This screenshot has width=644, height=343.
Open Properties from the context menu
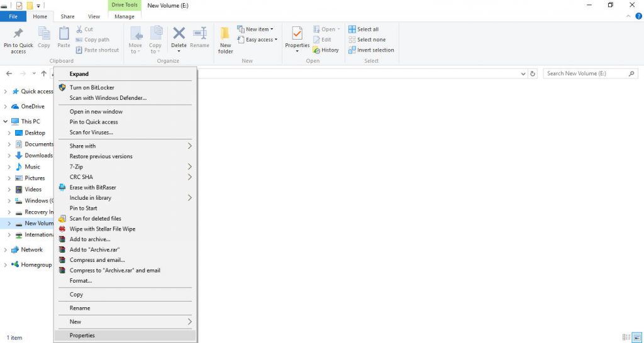click(x=125, y=335)
